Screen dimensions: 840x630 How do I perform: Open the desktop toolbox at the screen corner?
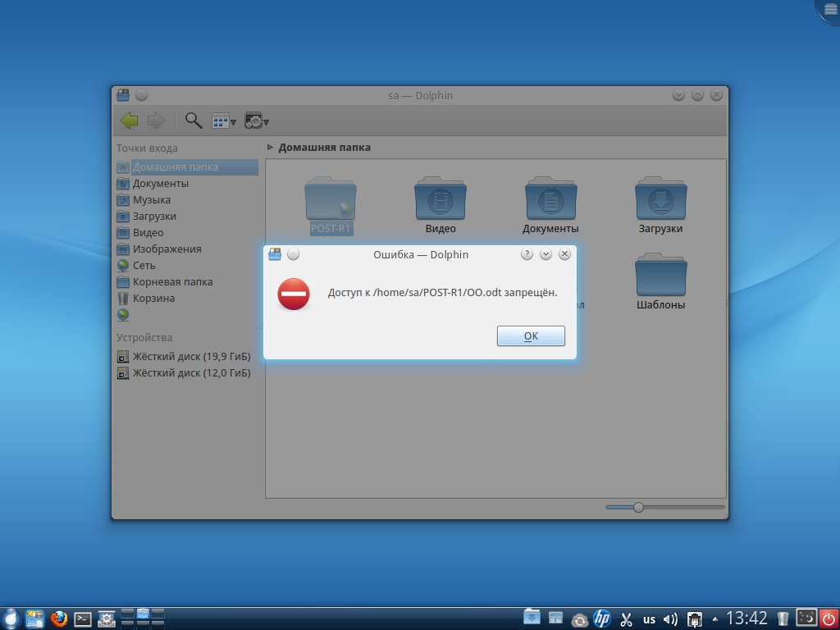click(x=829, y=10)
